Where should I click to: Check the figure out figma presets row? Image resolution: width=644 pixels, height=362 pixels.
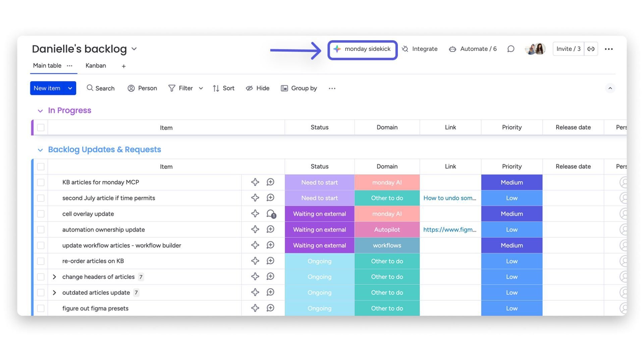pyautogui.click(x=41, y=308)
